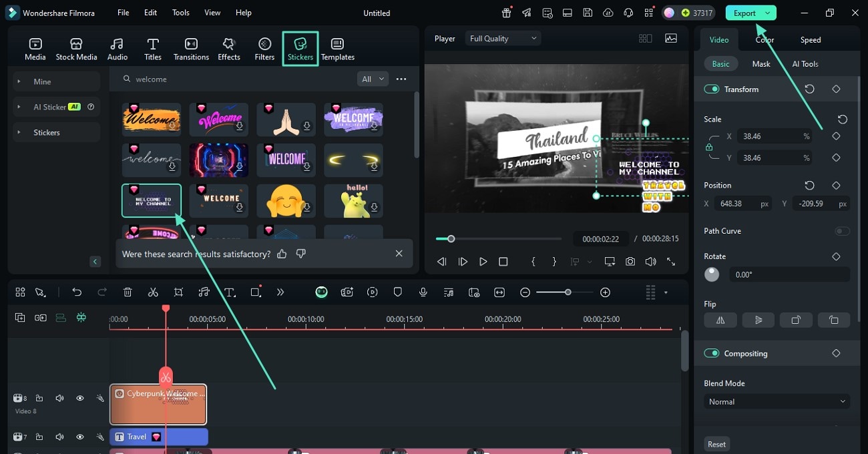The width and height of the screenshot is (868, 454).
Task: Open the Export dropdown arrow
Action: pyautogui.click(x=768, y=13)
